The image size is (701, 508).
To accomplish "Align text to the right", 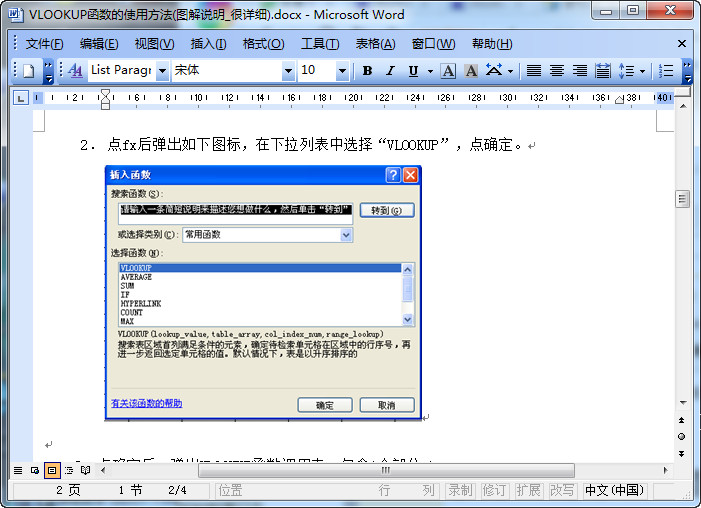I will 580,71.
